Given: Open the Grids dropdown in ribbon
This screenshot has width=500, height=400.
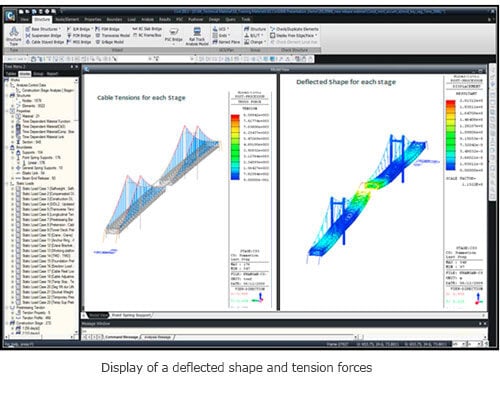Looking at the screenshot, I should point(221,35).
